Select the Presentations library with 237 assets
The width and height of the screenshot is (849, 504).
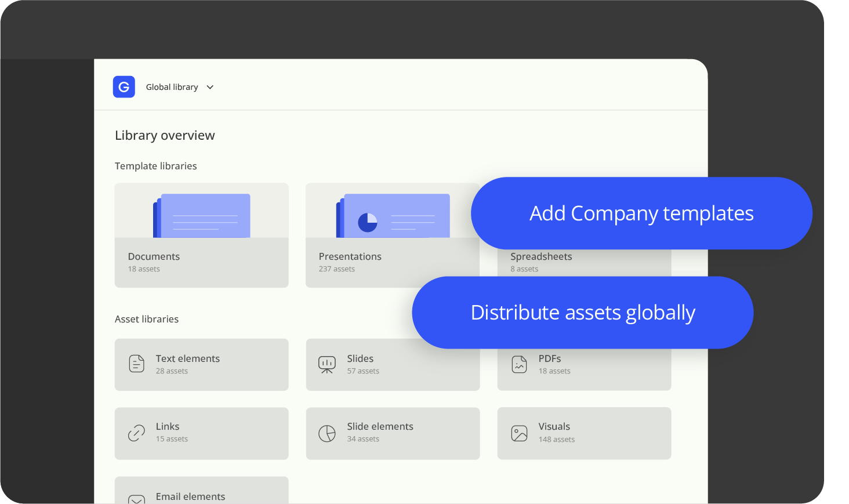[x=393, y=262]
